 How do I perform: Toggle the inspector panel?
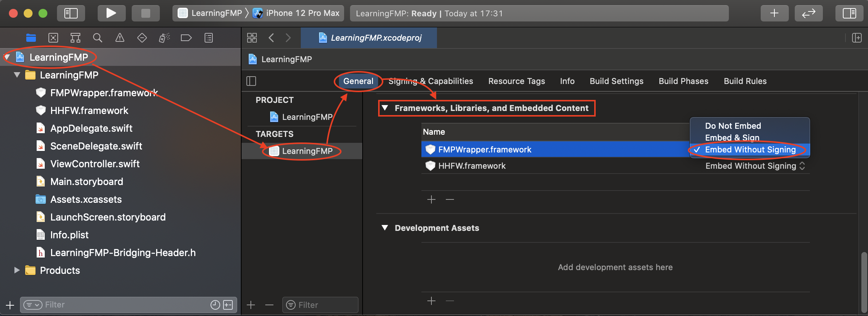(x=849, y=13)
